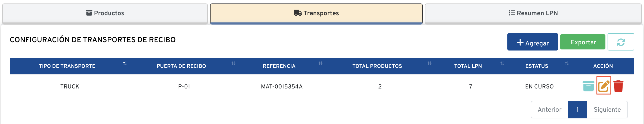This screenshot has height=124, width=644.
Task: Click the teal archive box icon
Action: tap(588, 86)
